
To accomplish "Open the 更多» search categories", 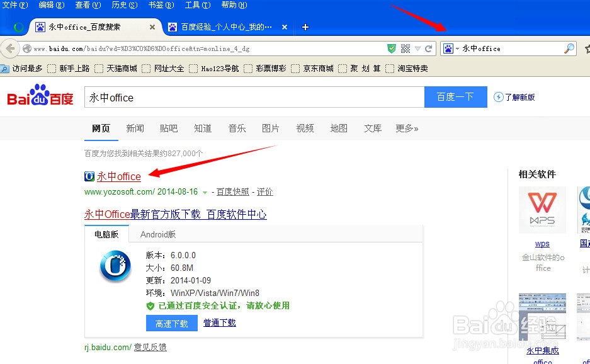I will 407,128.
